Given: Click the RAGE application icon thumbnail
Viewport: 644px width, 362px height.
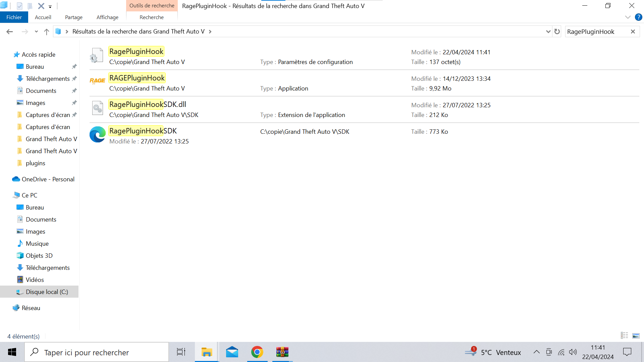Looking at the screenshot, I should coord(97,81).
